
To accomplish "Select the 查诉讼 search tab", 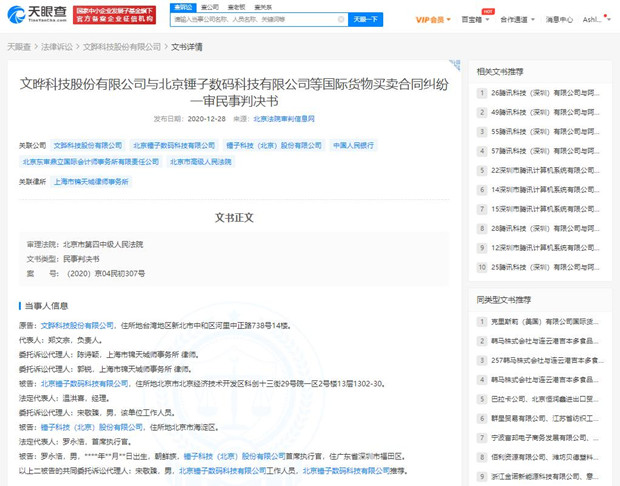I will click(183, 7).
